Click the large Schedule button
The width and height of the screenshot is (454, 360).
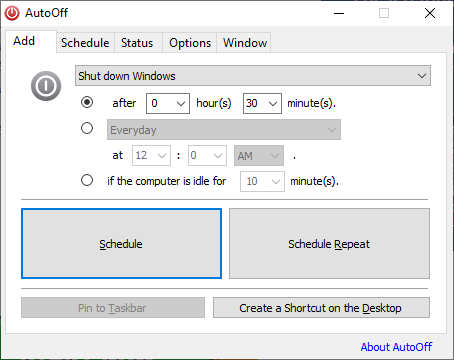[x=121, y=244]
